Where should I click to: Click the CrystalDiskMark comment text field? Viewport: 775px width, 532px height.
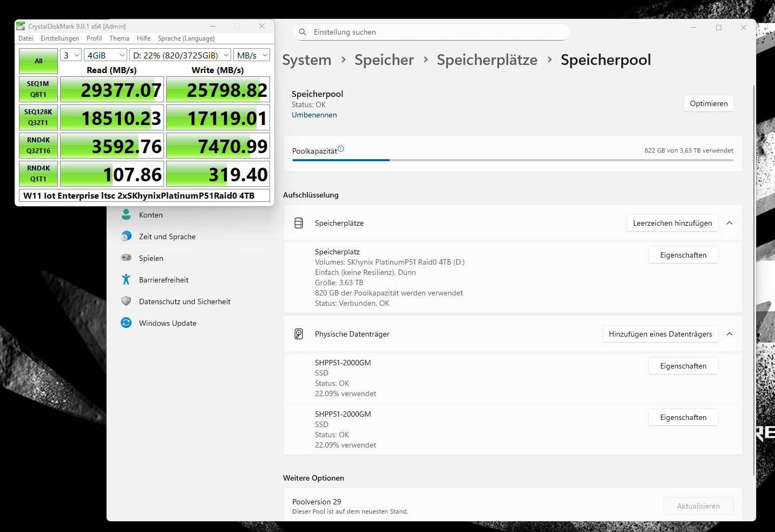(x=145, y=195)
